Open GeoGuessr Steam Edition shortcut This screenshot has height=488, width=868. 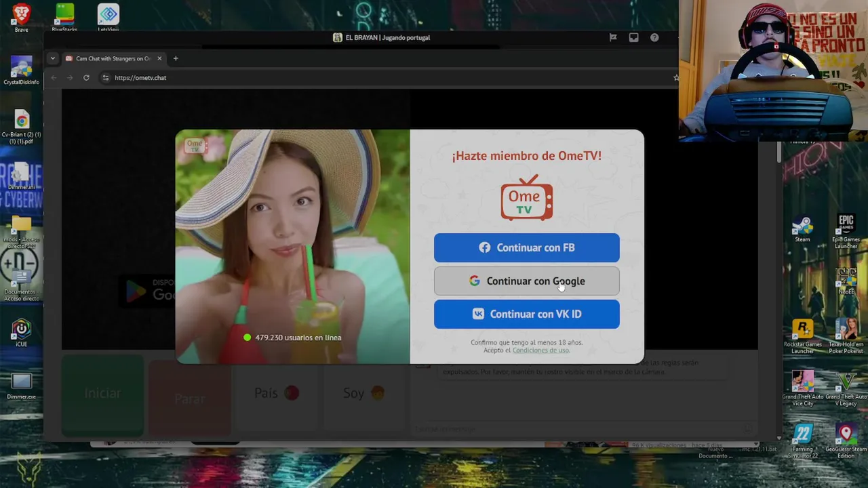(x=846, y=441)
